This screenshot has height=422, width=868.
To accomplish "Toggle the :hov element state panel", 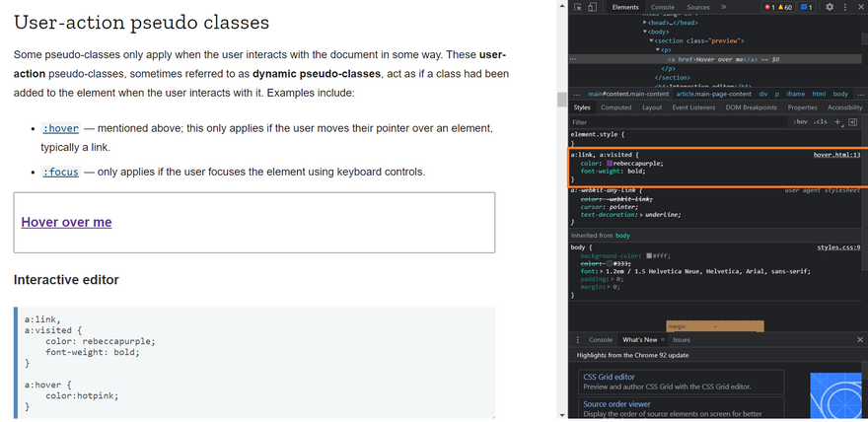I will pos(800,121).
